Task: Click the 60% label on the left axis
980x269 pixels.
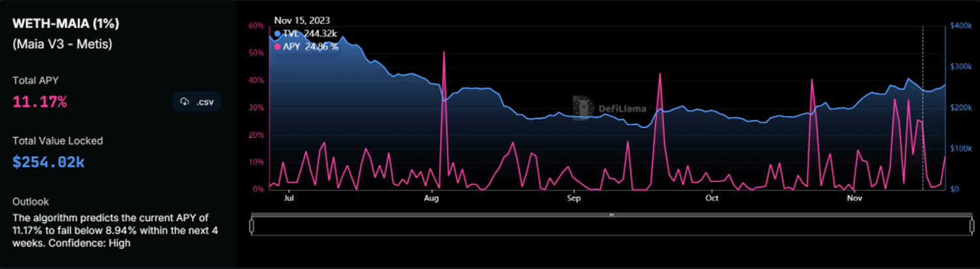Action: pyautogui.click(x=256, y=26)
